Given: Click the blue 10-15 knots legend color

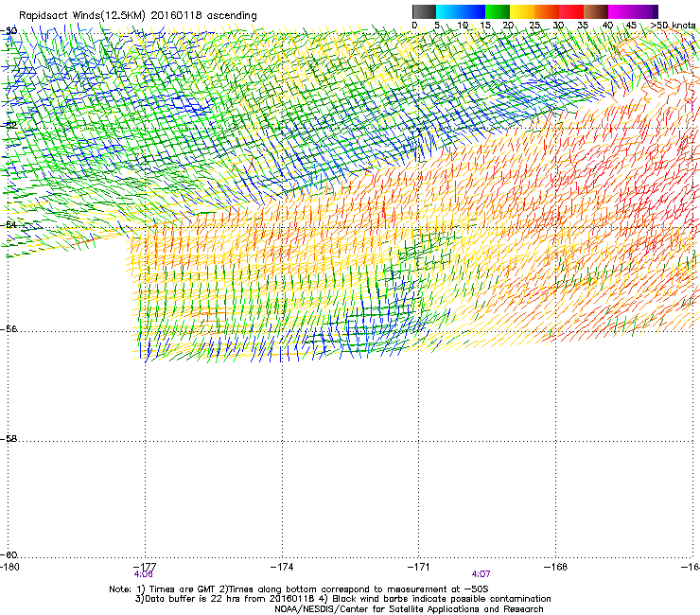Looking at the screenshot, I should click(473, 11).
